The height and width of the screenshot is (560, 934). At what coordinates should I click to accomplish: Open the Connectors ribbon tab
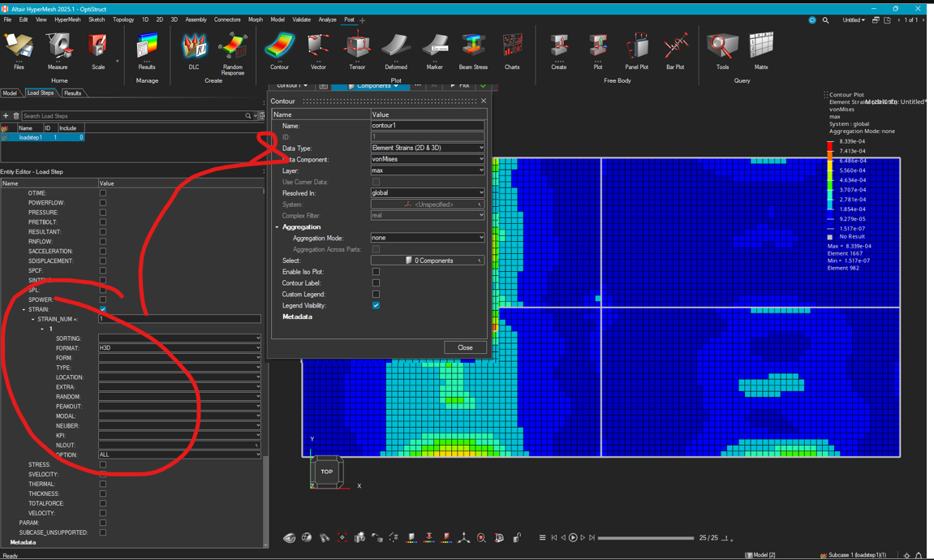pyautogui.click(x=227, y=19)
